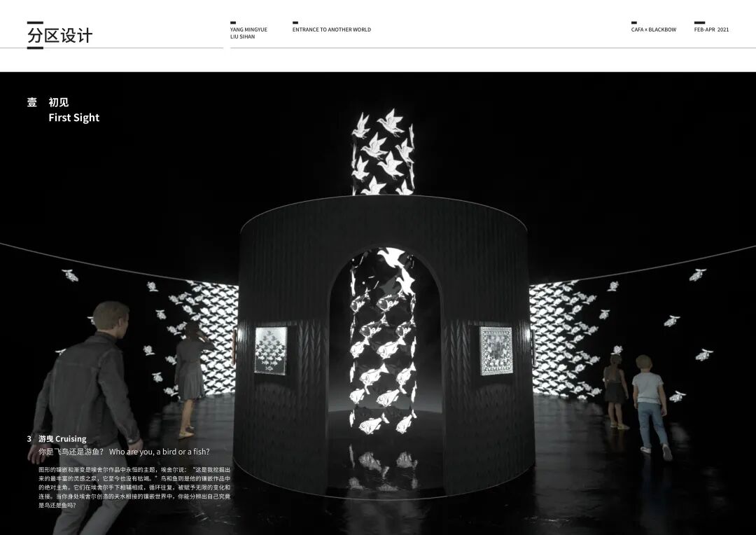Viewport: 756px width, 535px height.
Task: Click the framed artwork right of the archway
Action: (496, 351)
